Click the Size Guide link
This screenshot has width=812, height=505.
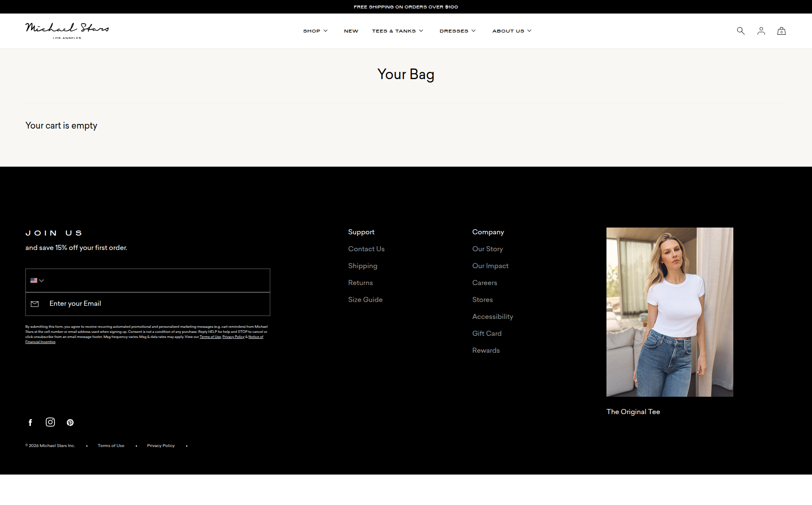(x=365, y=299)
